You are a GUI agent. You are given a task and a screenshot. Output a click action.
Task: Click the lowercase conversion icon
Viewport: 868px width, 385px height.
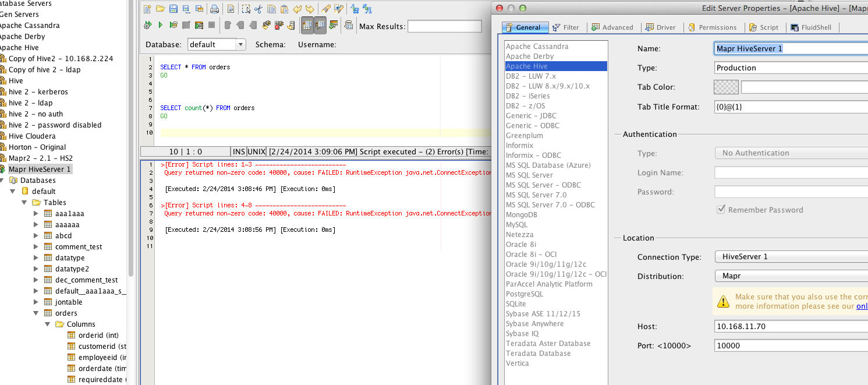pos(354,9)
